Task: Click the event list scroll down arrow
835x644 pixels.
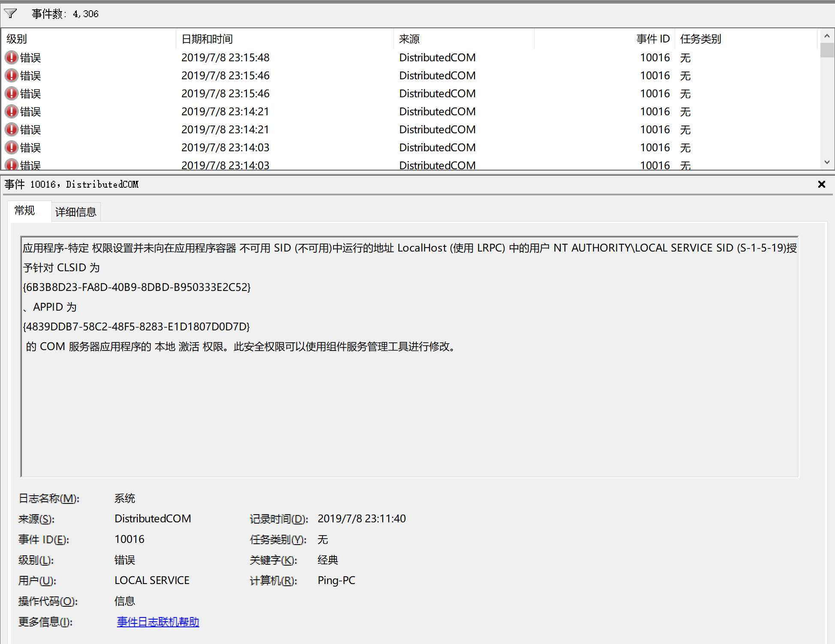Action: click(827, 162)
